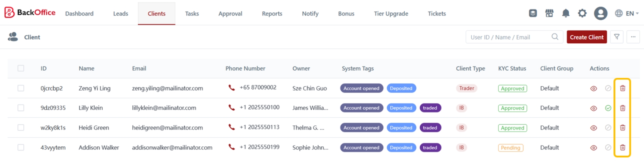Check the box for Addison Walker row
Image resolution: width=644 pixels, height=161 pixels.
(x=21, y=148)
